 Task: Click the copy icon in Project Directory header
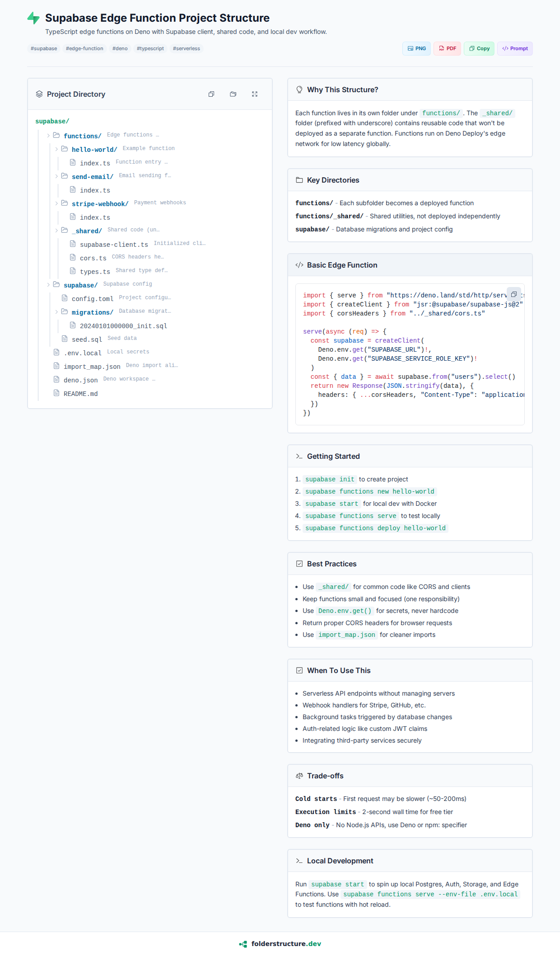pyautogui.click(x=211, y=94)
